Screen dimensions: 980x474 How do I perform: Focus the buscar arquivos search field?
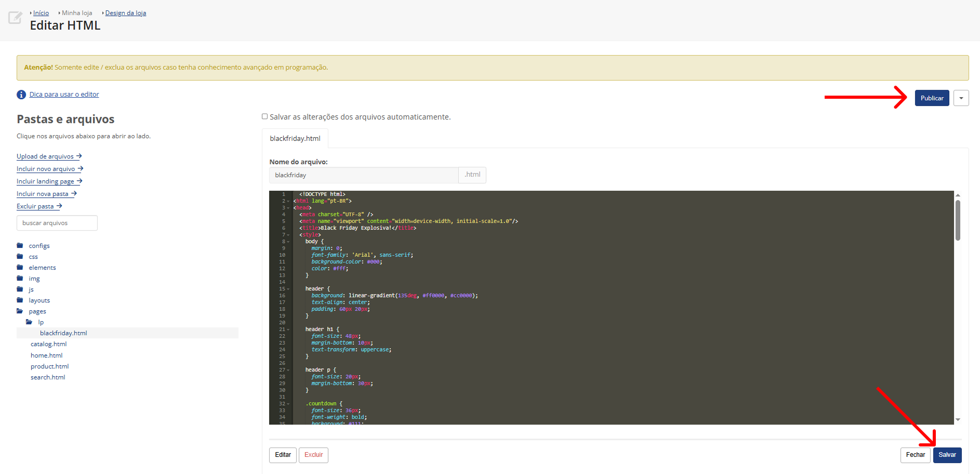click(57, 223)
